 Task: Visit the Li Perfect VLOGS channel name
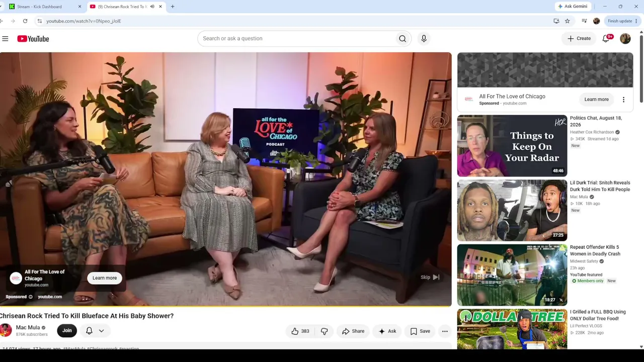(x=586, y=326)
